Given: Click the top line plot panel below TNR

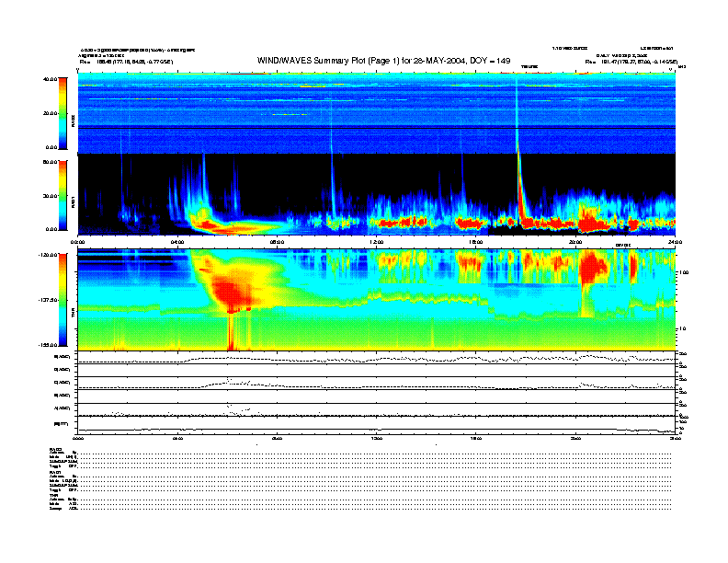Looking at the screenshot, I should [x=375, y=358].
